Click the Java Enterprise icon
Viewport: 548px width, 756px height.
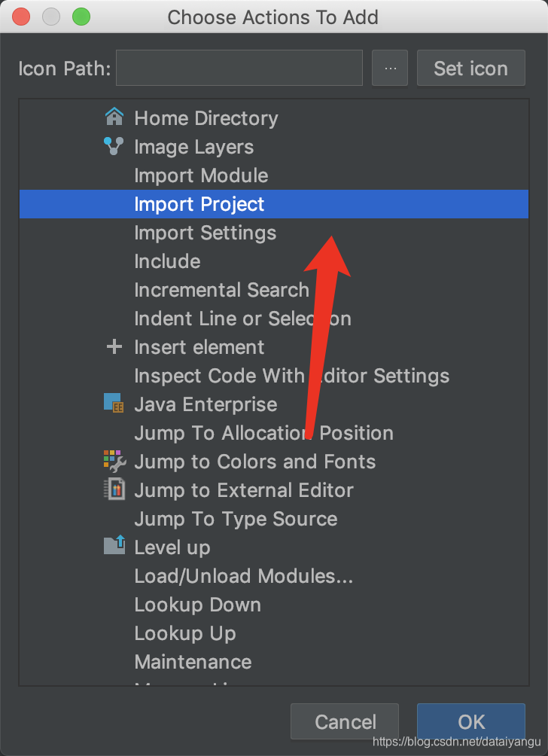coord(114,404)
